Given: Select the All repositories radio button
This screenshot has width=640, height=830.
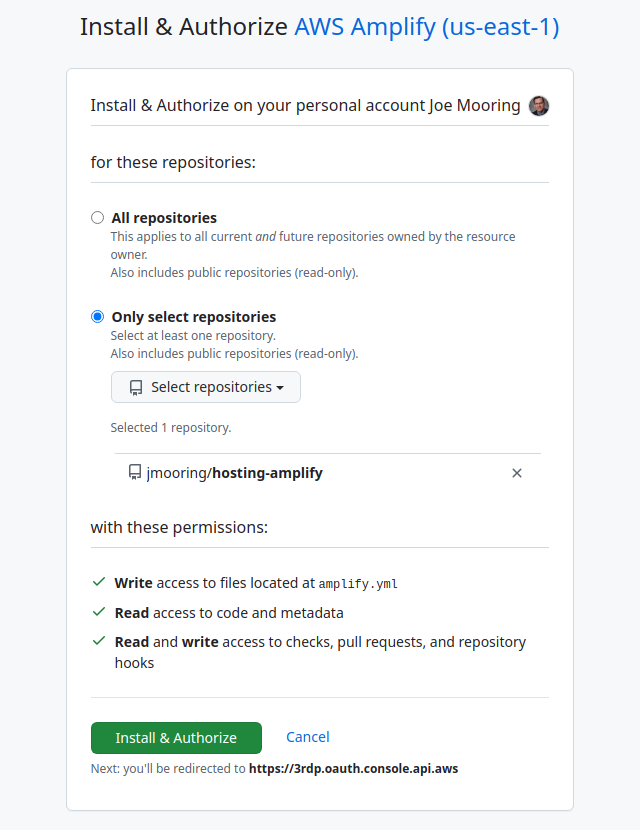Looking at the screenshot, I should 97,217.
